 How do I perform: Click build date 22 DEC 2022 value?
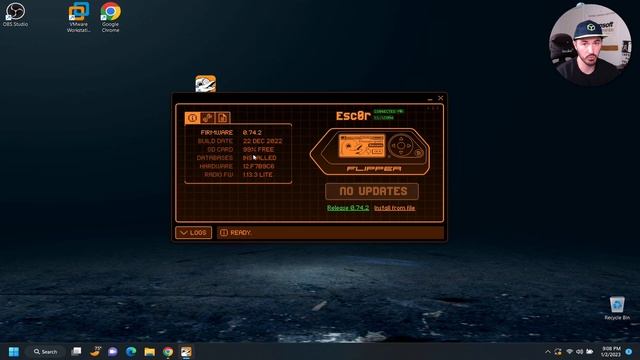tap(262, 141)
